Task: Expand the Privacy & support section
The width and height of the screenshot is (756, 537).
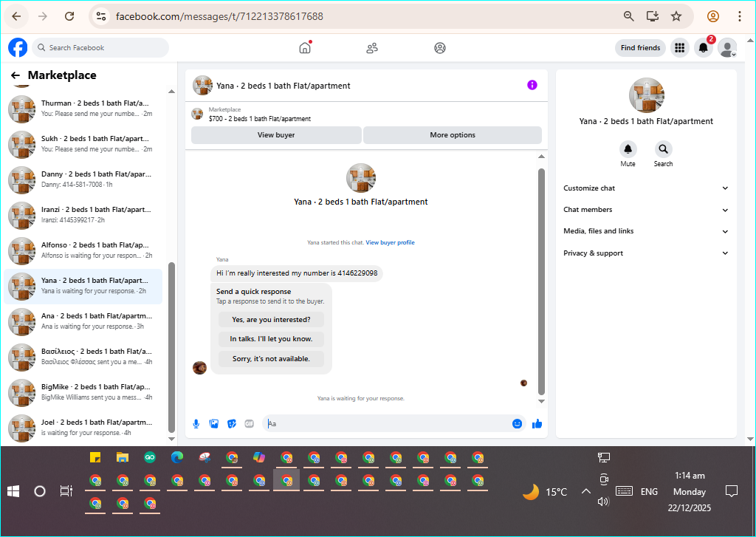Action: [646, 253]
